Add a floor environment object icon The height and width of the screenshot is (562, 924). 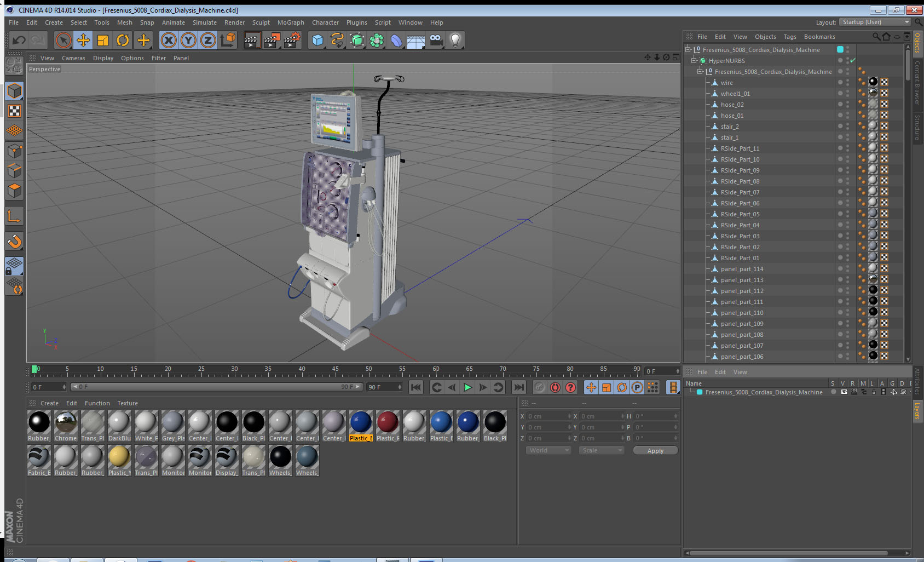coord(416,40)
